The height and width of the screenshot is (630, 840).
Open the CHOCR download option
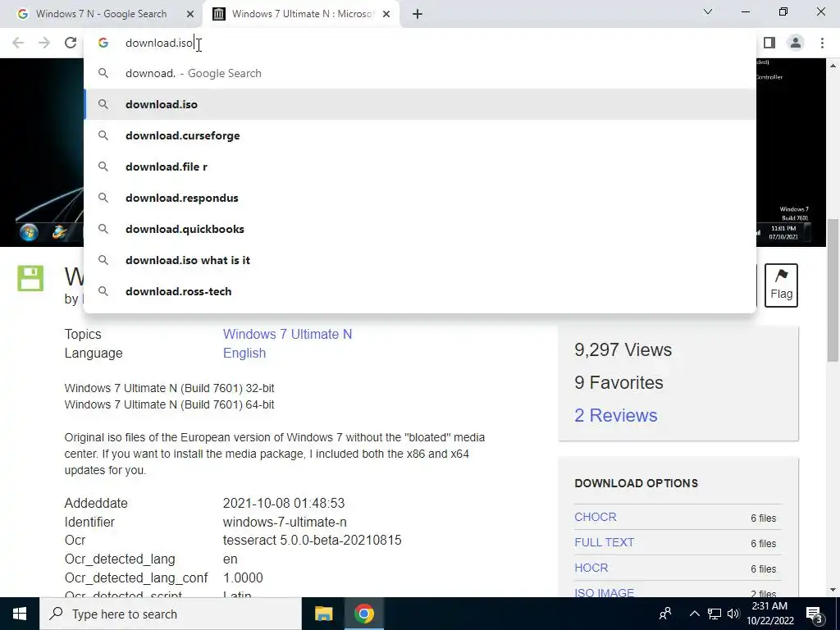596,517
